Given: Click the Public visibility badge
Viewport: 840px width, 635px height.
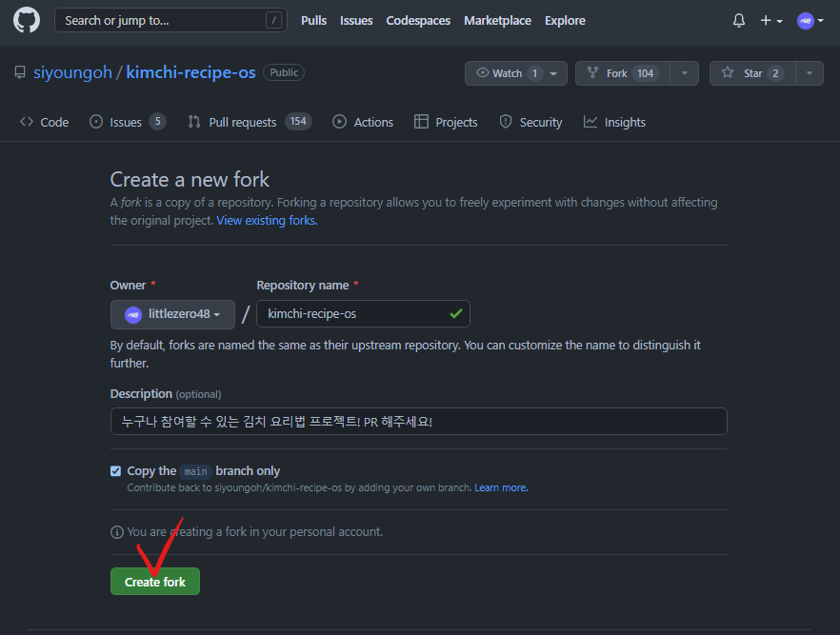Looking at the screenshot, I should (284, 72).
